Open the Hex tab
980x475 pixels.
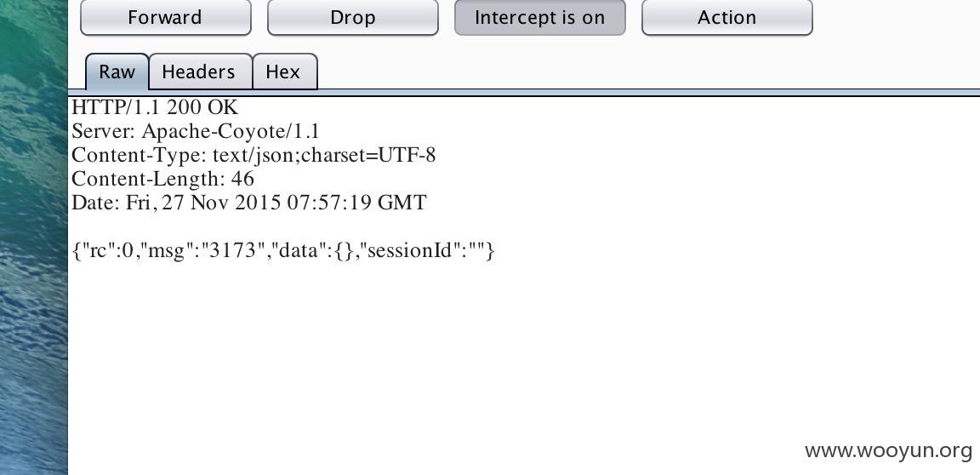[x=283, y=72]
